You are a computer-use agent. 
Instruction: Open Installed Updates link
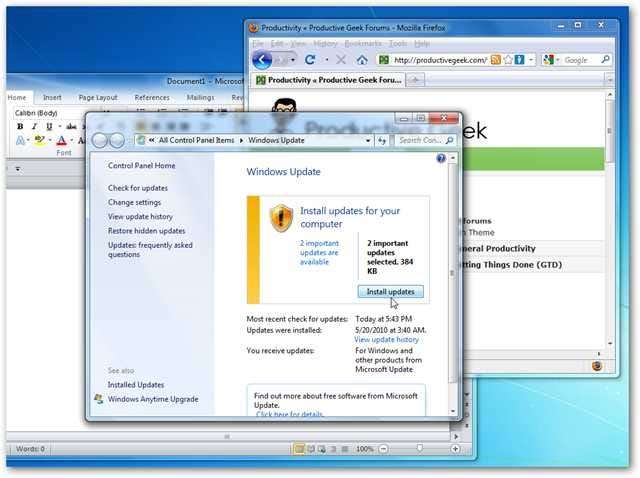tap(136, 385)
